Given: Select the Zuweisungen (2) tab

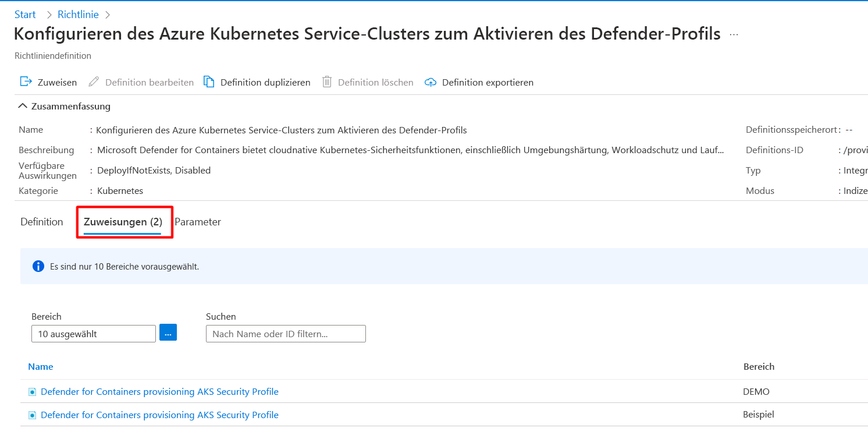Looking at the screenshot, I should pos(123,222).
